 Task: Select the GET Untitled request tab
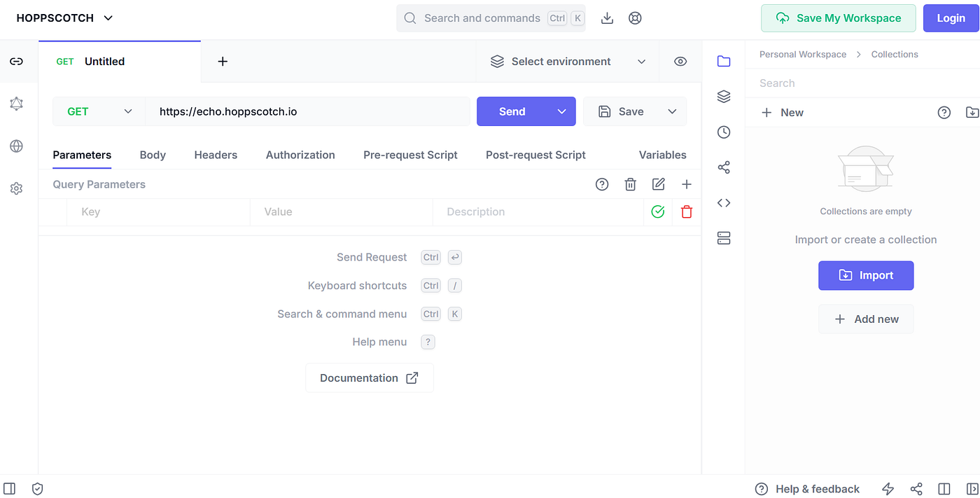click(x=120, y=62)
